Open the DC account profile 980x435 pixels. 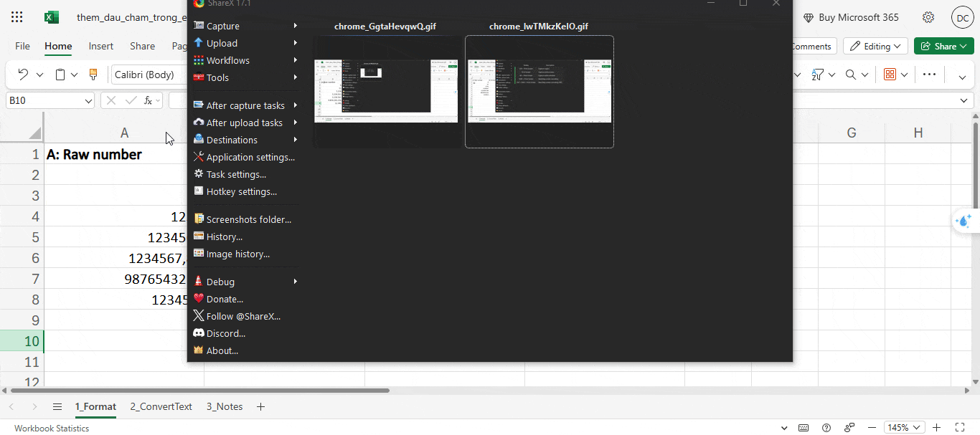[962, 17]
